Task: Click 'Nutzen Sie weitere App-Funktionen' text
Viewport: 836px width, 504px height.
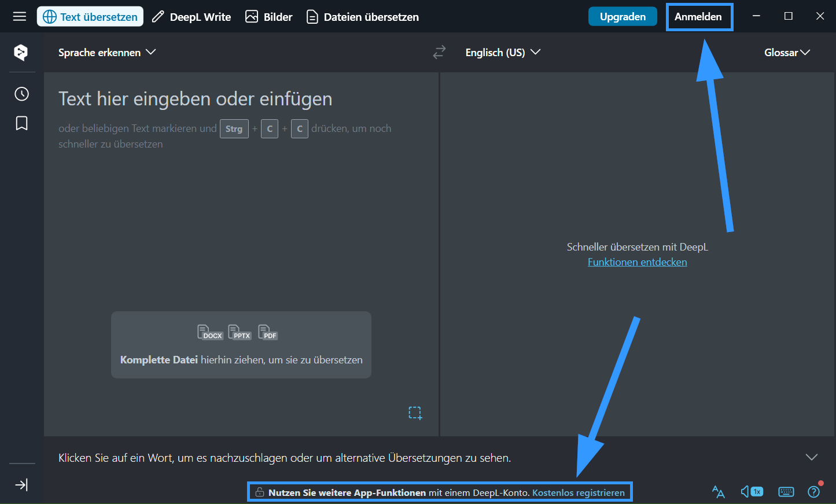Action: tap(347, 493)
